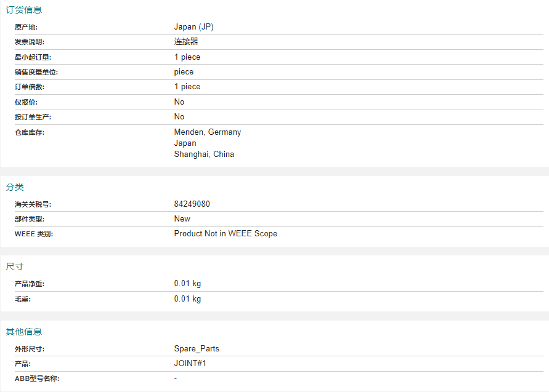
Task: Click the 尺寸 section heading
Action: coord(15,266)
